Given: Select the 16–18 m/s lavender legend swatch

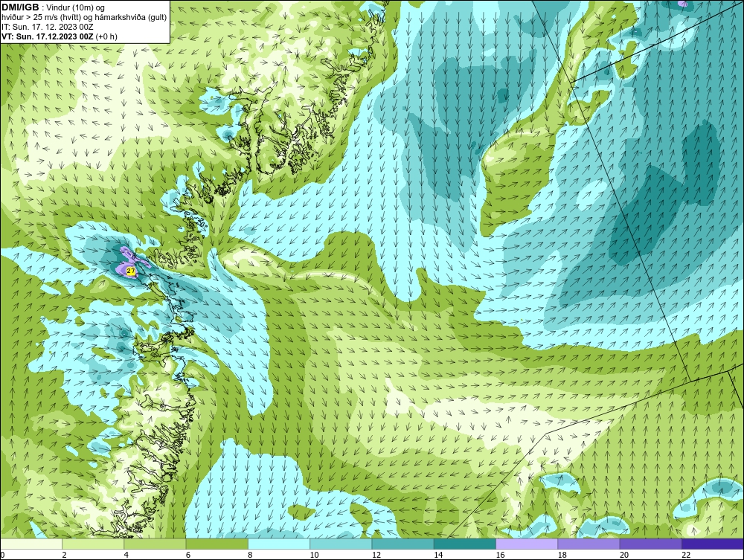Looking at the screenshot, I should (x=527, y=544).
